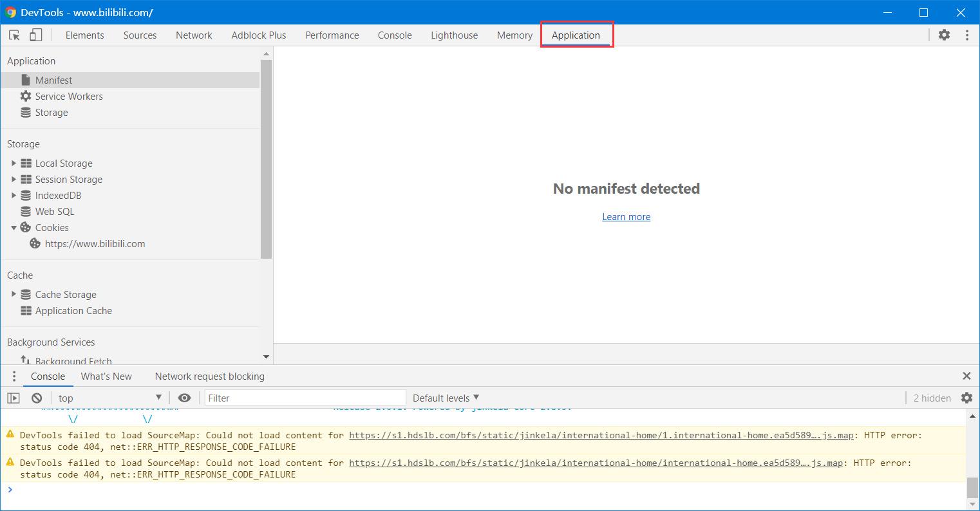Collapse the Cookies tree node
Screen dimensions: 980x511
[14, 227]
